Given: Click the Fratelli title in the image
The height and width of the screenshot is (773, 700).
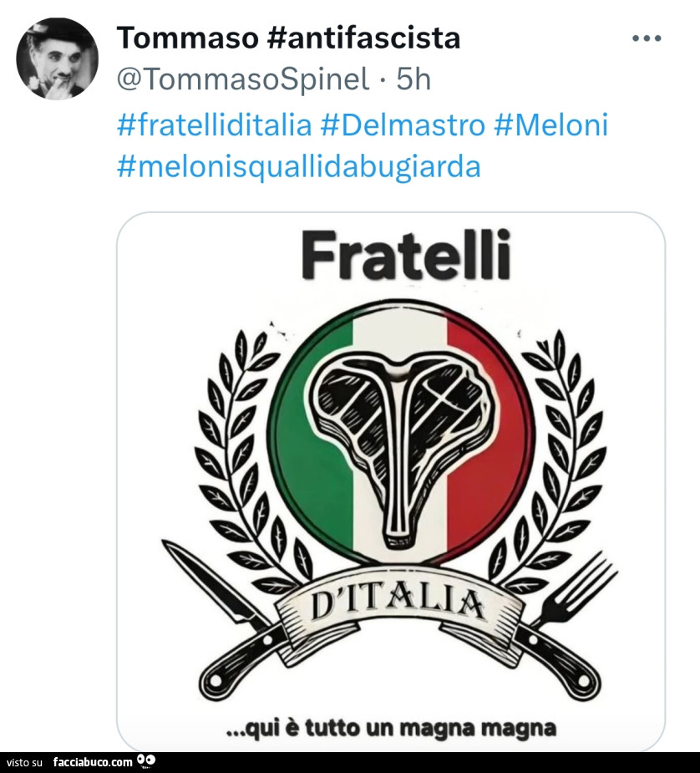Looking at the screenshot, I should tap(406, 255).
